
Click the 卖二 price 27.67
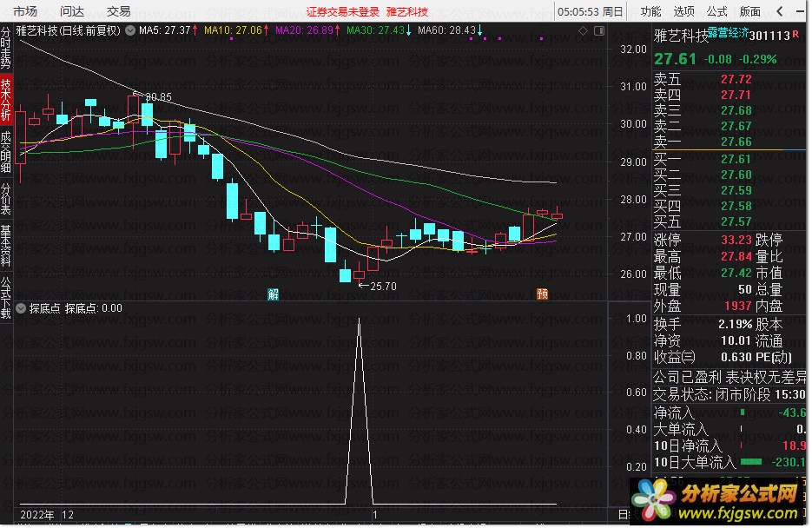(736, 126)
